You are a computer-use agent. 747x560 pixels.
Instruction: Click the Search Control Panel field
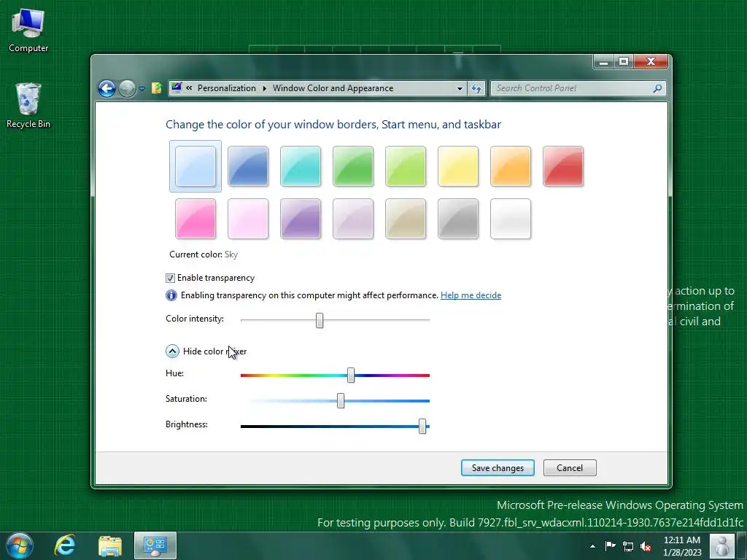click(578, 88)
